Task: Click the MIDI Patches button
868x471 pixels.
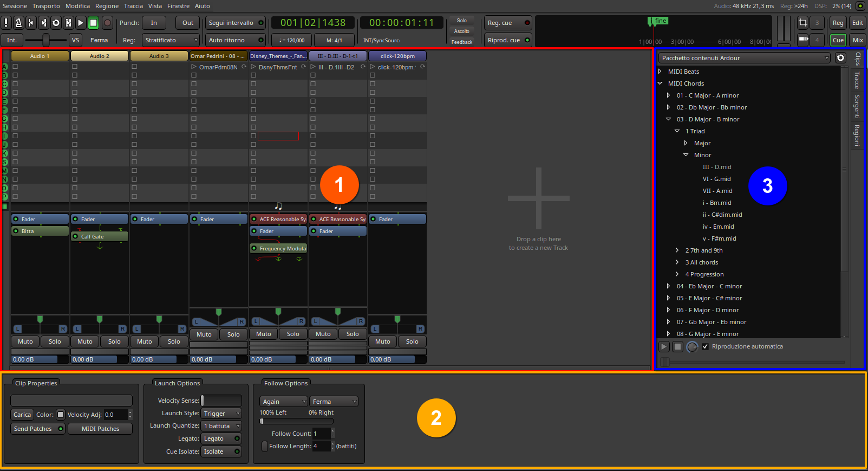Action: pos(100,429)
